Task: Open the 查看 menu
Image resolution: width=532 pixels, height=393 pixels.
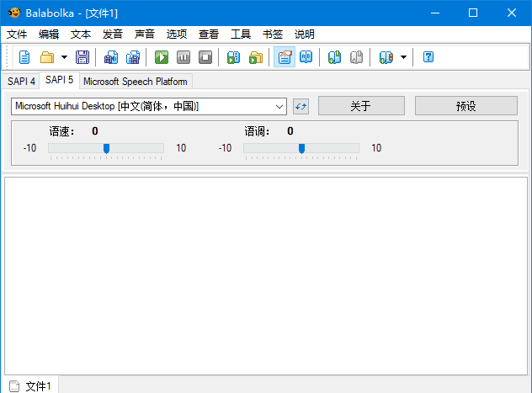Action: coord(209,35)
